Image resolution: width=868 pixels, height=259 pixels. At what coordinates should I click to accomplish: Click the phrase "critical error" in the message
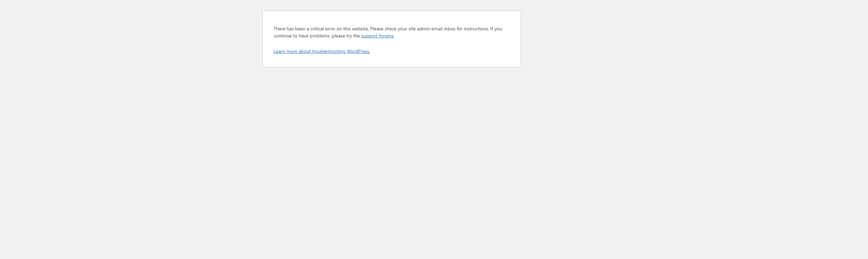pos(323,29)
